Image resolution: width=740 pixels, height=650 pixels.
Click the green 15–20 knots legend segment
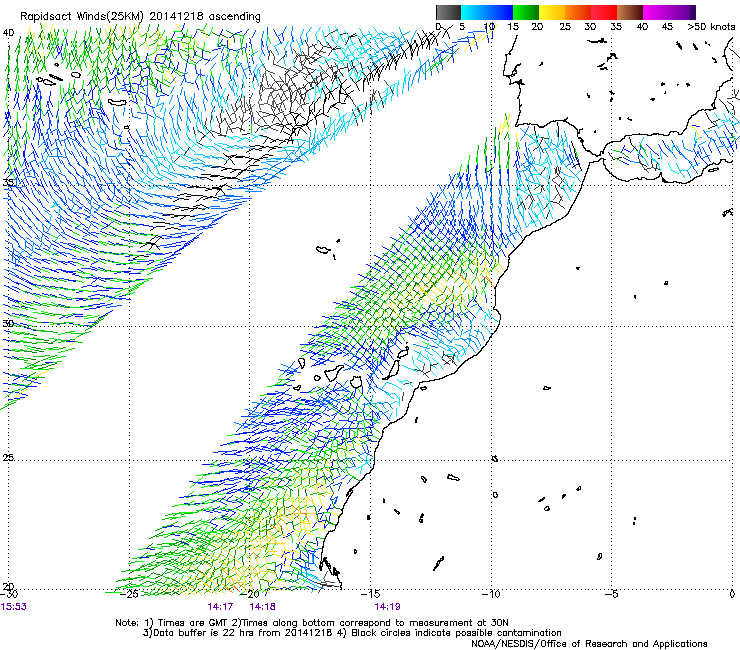(526, 12)
